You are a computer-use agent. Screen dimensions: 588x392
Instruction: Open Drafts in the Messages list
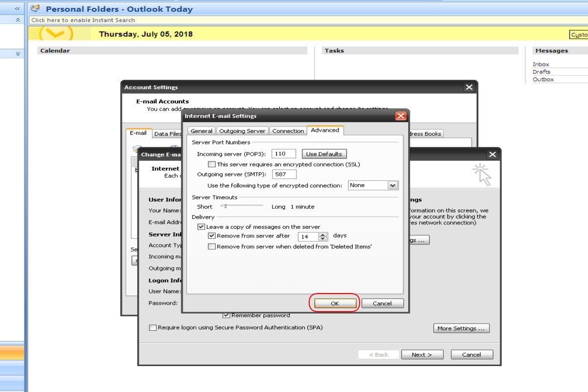pyautogui.click(x=541, y=72)
